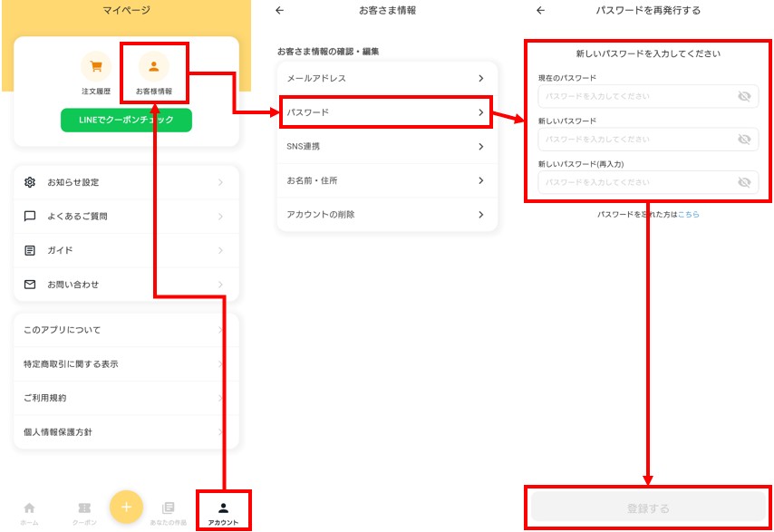Open このアプリについて
774x532 pixels.
[x=126, y=330]
